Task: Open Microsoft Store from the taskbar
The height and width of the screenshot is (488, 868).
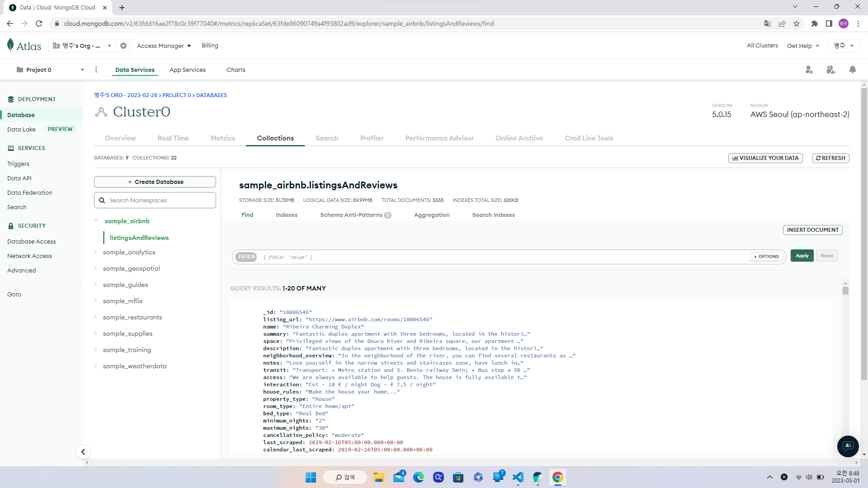Action: pos(458,477)
